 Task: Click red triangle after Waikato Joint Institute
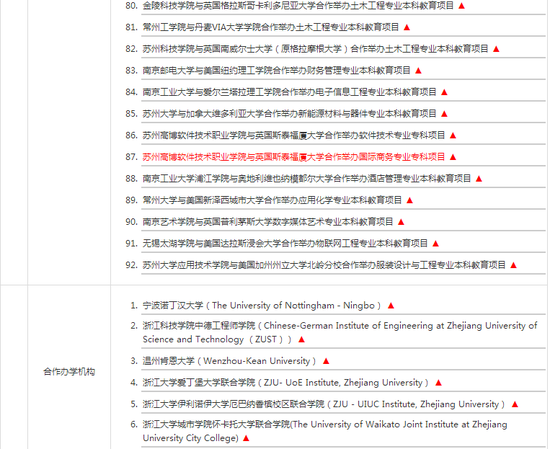tap(246, 438)
